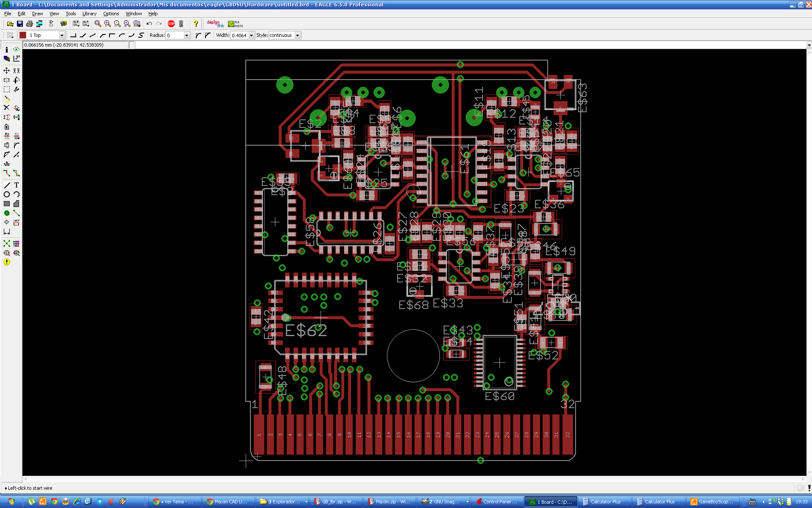This screenshot has width=812, height=508.
Task: Open the Style continuous dropdown
Action: (298, 35)
